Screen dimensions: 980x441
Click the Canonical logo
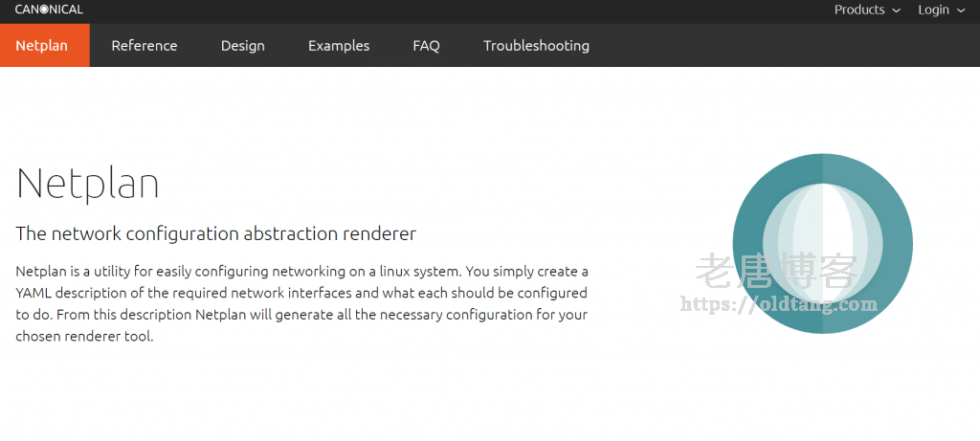tap(49, 10)
